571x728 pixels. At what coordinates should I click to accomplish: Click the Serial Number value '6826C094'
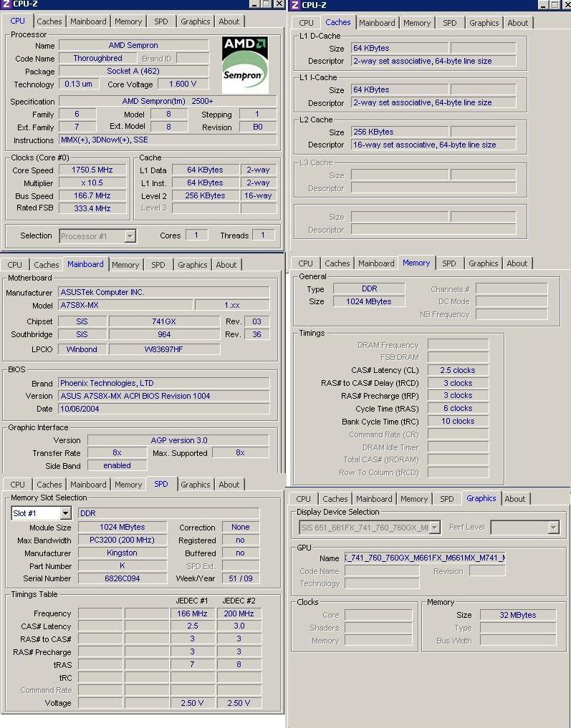pos(123,578)
